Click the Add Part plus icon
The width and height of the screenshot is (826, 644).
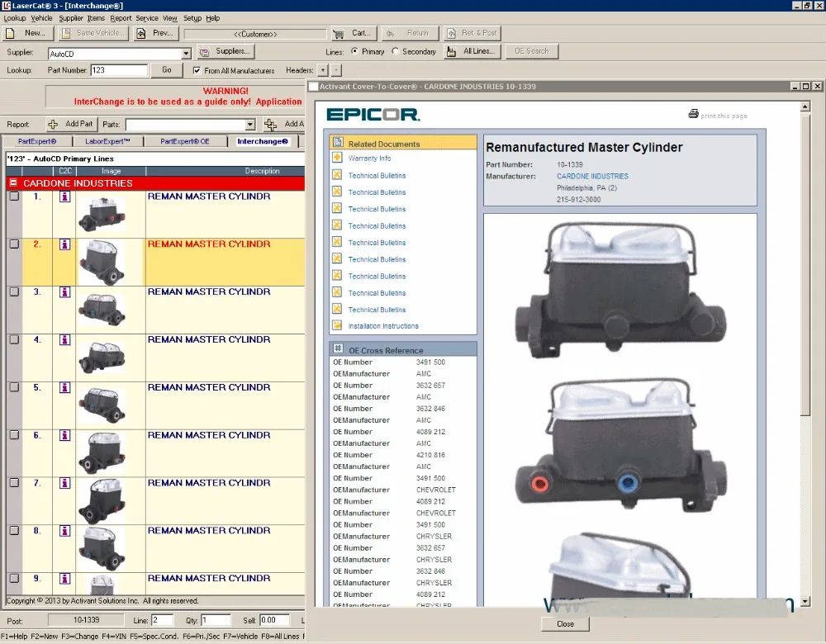point(53,125)
